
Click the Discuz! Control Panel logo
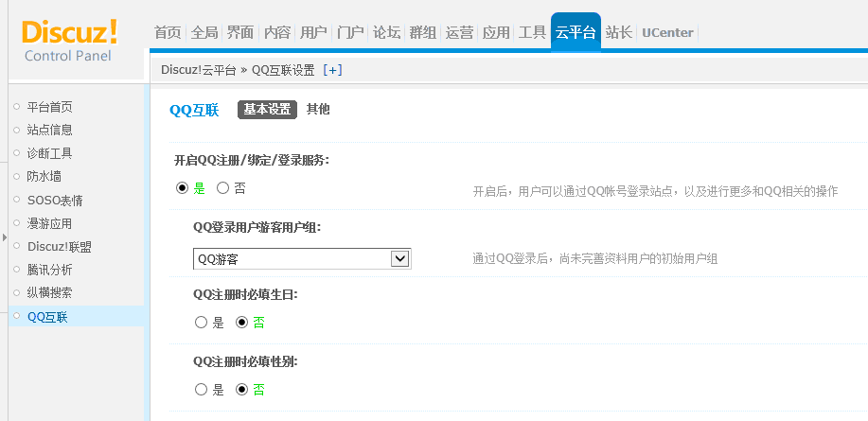69,41
